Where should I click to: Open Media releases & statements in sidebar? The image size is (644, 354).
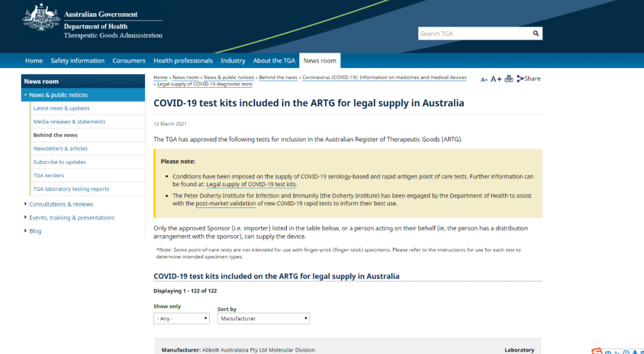(x=69, y=122)
